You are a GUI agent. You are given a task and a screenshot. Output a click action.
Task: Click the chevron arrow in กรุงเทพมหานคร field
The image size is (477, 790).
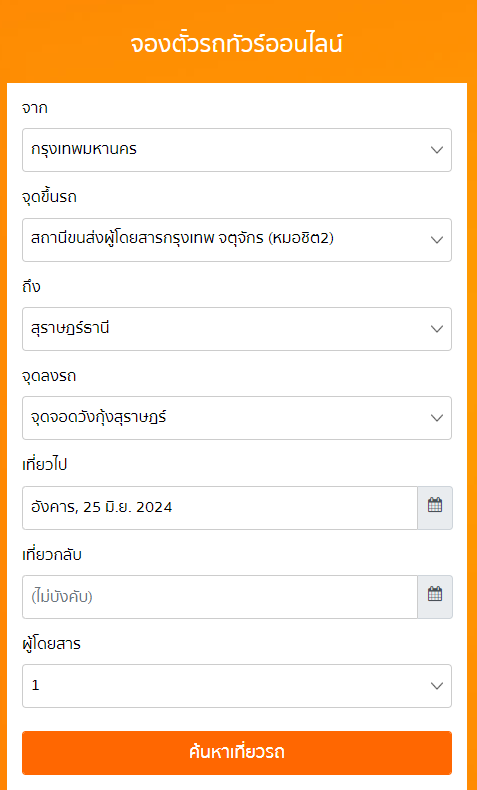tap(437, 150)
